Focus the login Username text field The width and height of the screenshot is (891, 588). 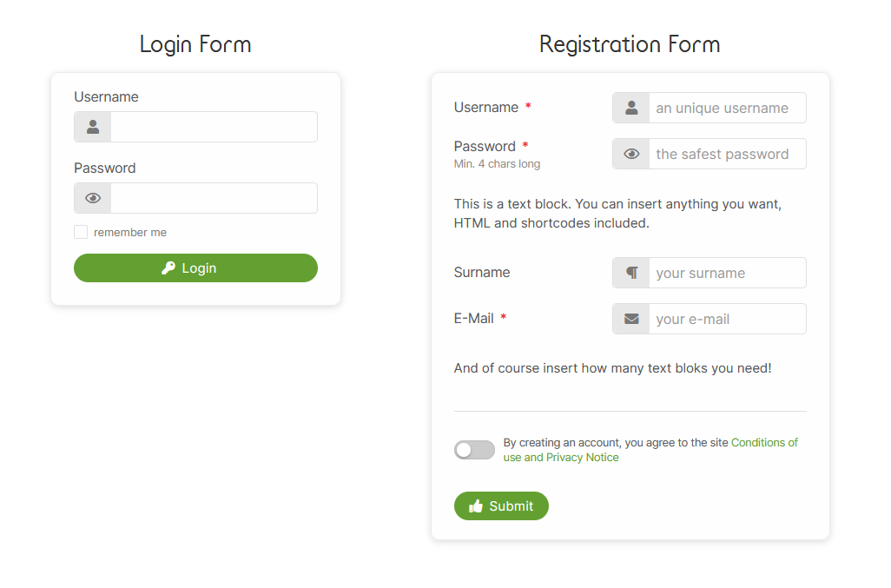[x=214, y=127]
